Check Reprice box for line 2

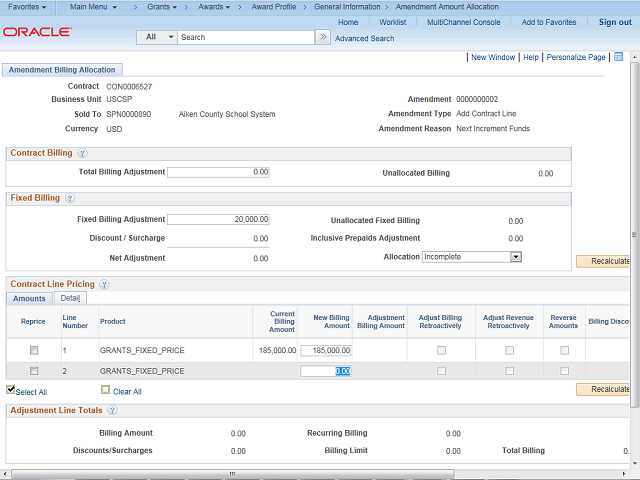pos(34,371)
